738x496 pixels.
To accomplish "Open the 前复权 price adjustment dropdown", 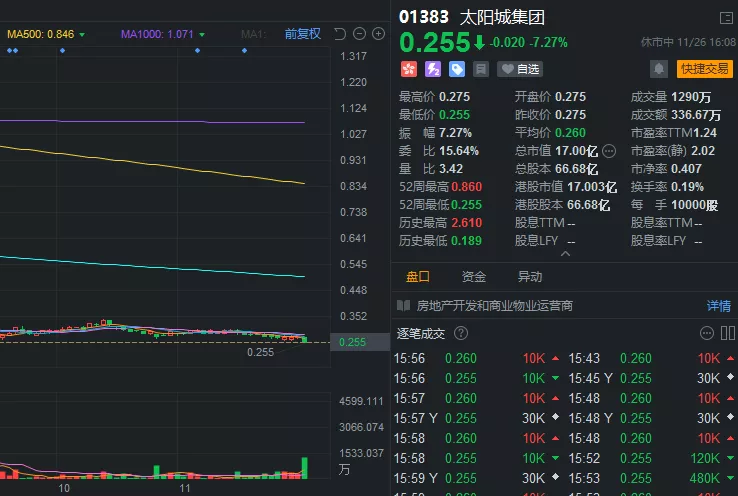I will (303, 34).
